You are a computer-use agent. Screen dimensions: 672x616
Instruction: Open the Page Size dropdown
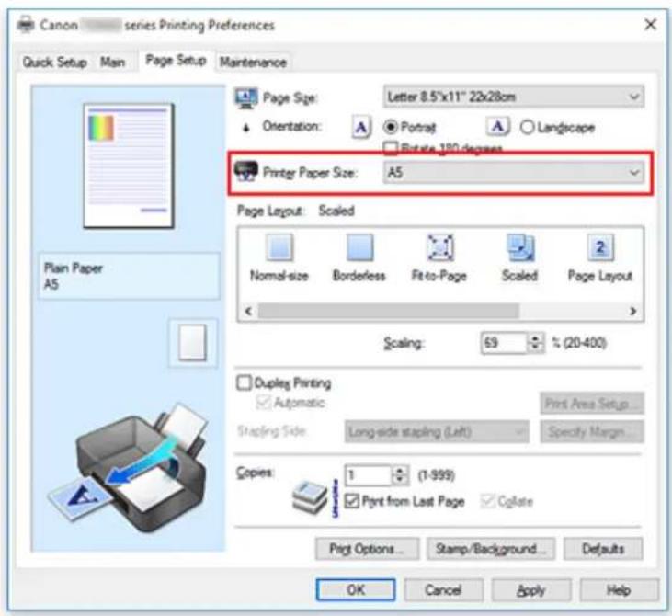tap(514, 97)
